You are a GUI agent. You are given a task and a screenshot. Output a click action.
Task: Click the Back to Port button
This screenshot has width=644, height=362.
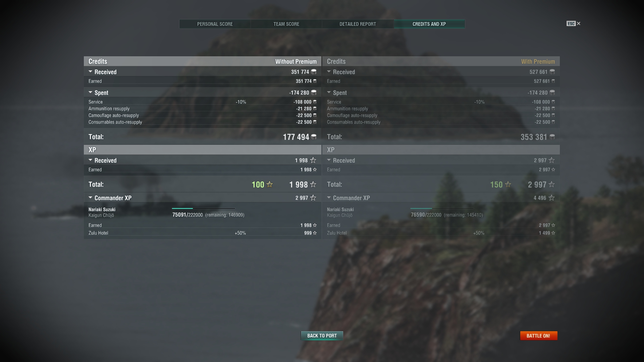(322, 336)
